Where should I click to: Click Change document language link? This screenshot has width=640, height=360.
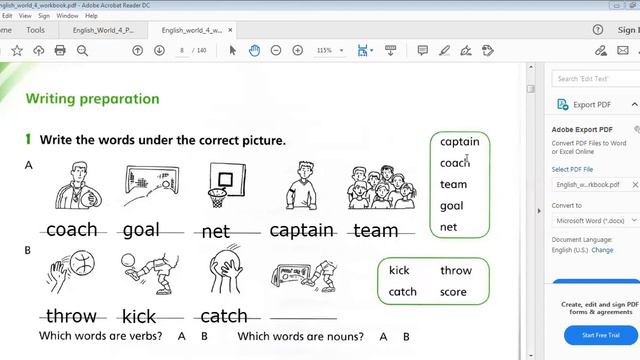coord(602,250)
